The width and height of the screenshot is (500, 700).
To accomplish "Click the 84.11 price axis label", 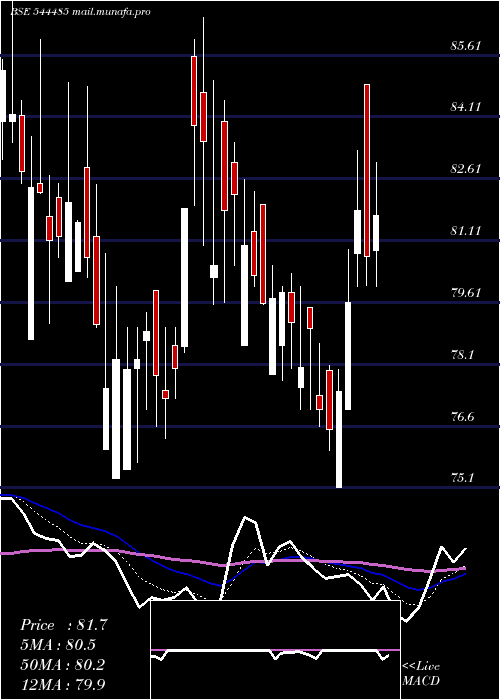I will pos(466,107).
